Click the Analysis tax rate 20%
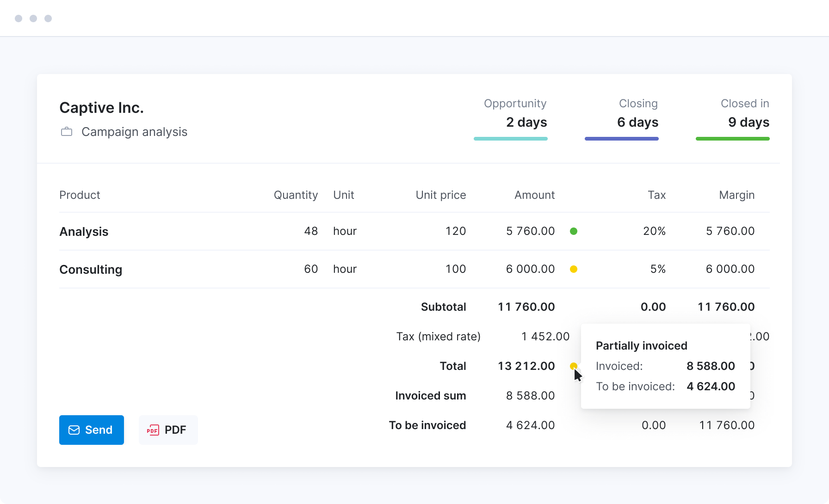The width and height of the screenshot is (829, 504). pos(654,231)
